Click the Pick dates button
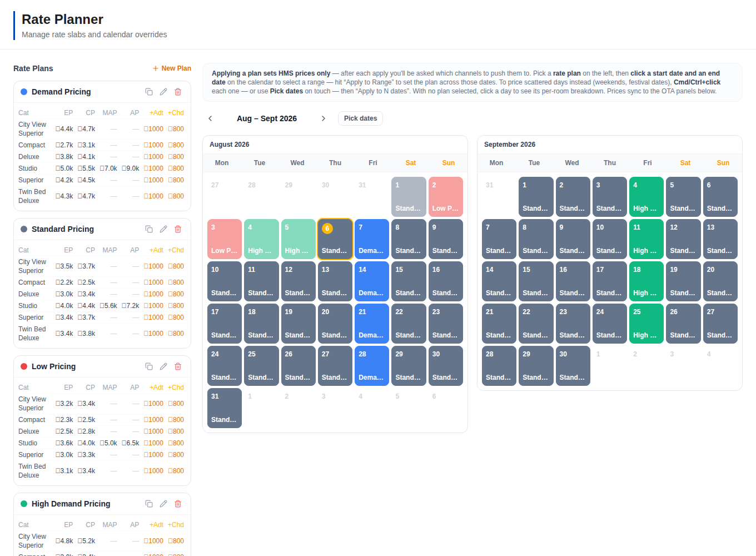 [x=360, y=118]
